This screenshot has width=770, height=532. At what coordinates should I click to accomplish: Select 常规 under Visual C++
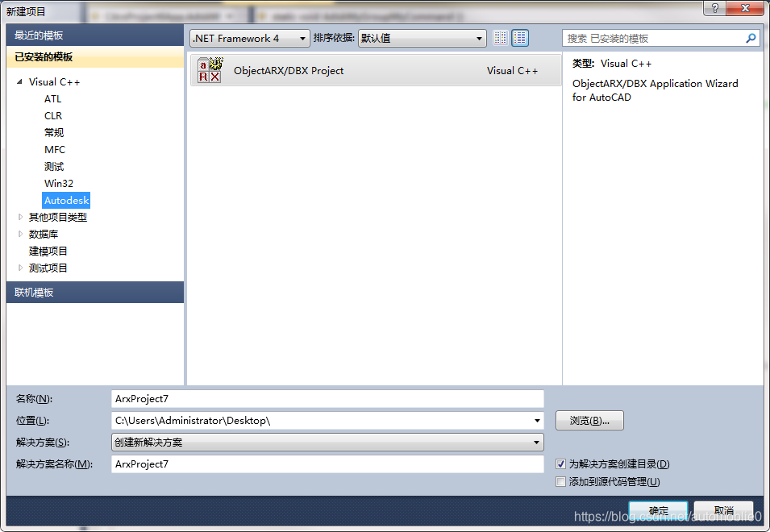tap(53, 132)
